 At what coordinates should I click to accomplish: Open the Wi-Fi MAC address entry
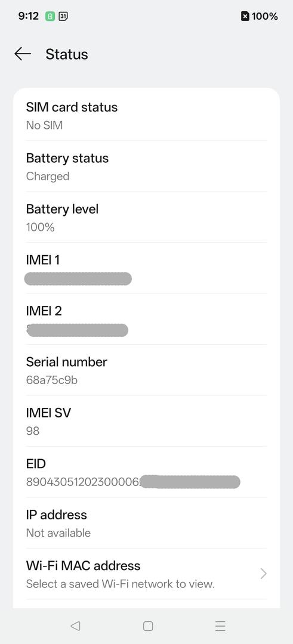pyautogui.click(x=146, y=574)
